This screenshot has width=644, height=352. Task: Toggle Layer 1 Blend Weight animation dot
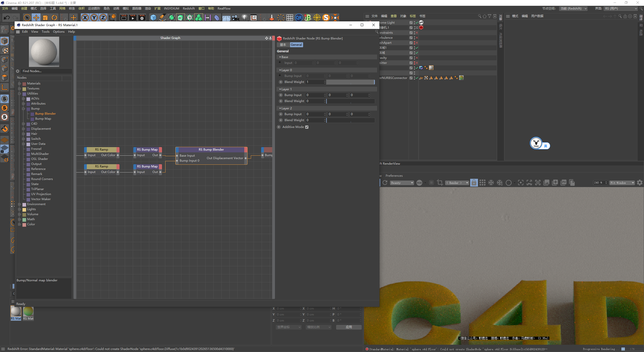281,101
